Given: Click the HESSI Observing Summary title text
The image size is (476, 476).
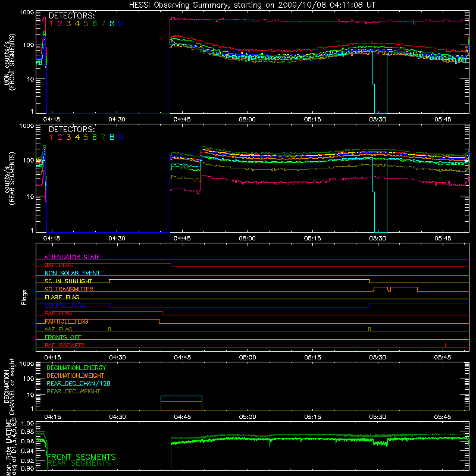Looking at the screenshot, I should coord(252,5).
